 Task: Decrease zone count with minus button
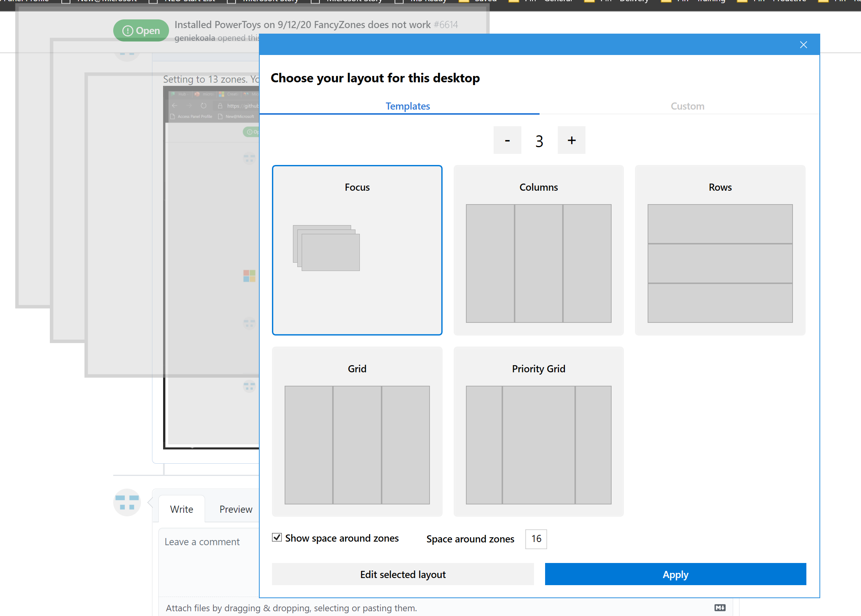[507, 140]
